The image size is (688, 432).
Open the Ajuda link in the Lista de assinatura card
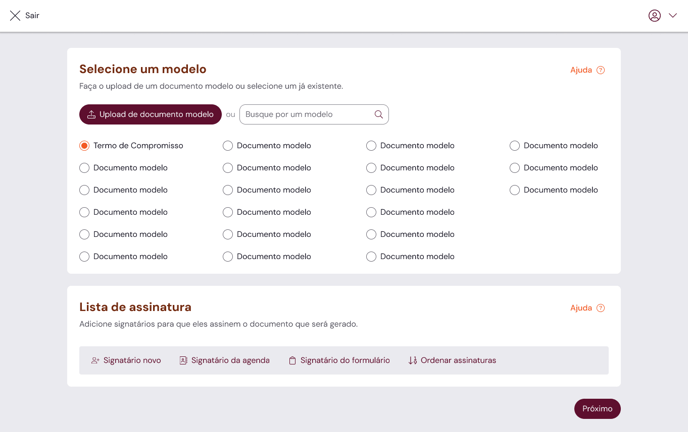point(581,308)
